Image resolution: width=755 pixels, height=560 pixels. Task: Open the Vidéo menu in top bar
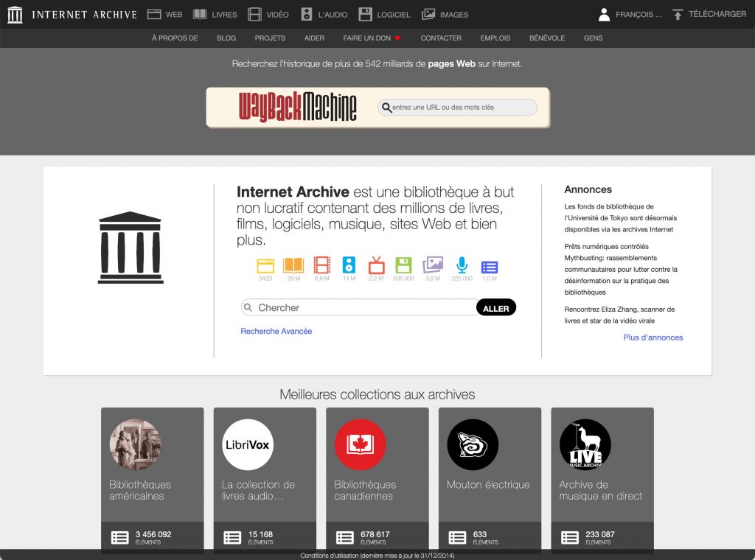coord(268,14)
